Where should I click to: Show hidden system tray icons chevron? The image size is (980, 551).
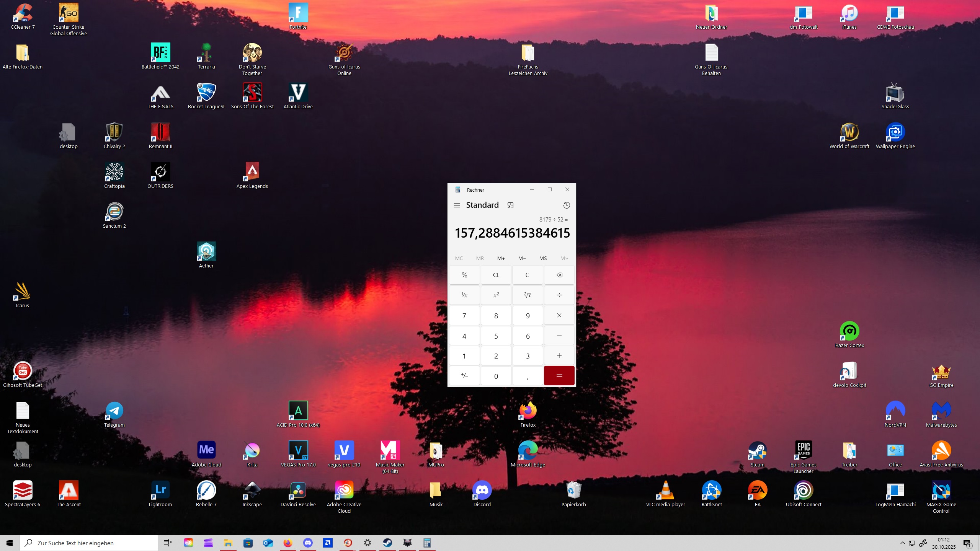902,543
